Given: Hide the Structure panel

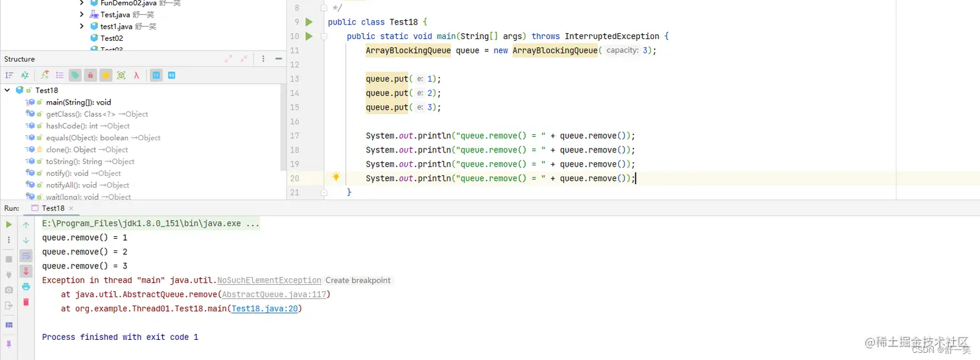Looking at the screenshot, I should pyautogui.click(x=278, y=59).
